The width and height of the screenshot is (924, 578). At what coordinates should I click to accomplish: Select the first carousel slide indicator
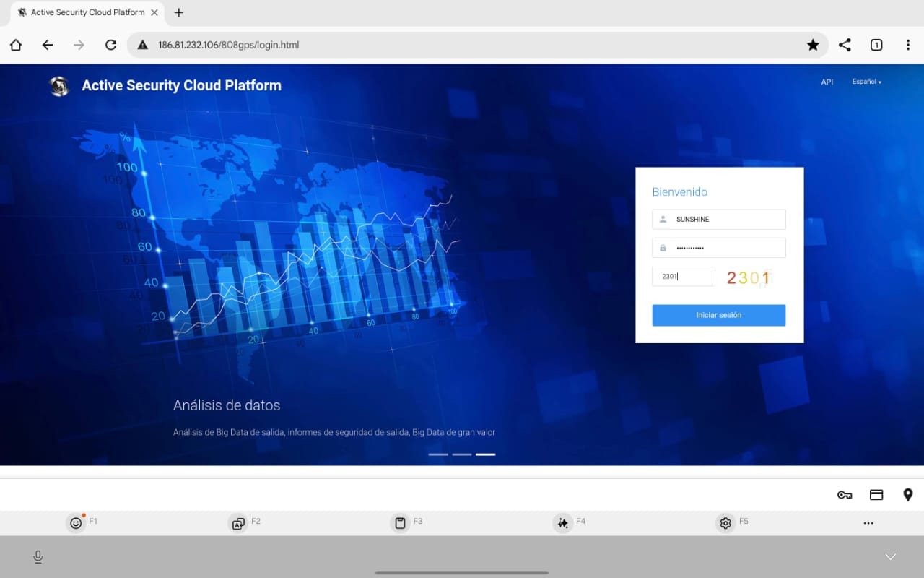point(438,454)
